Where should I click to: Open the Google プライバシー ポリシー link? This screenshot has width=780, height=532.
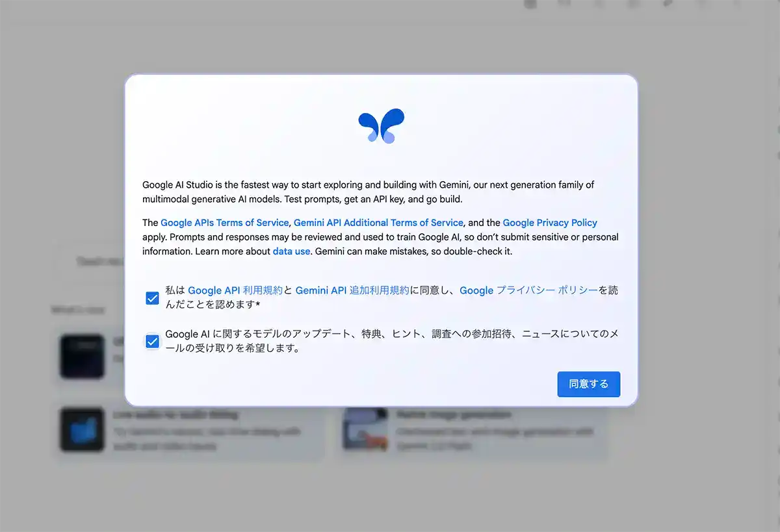(528, 291)
